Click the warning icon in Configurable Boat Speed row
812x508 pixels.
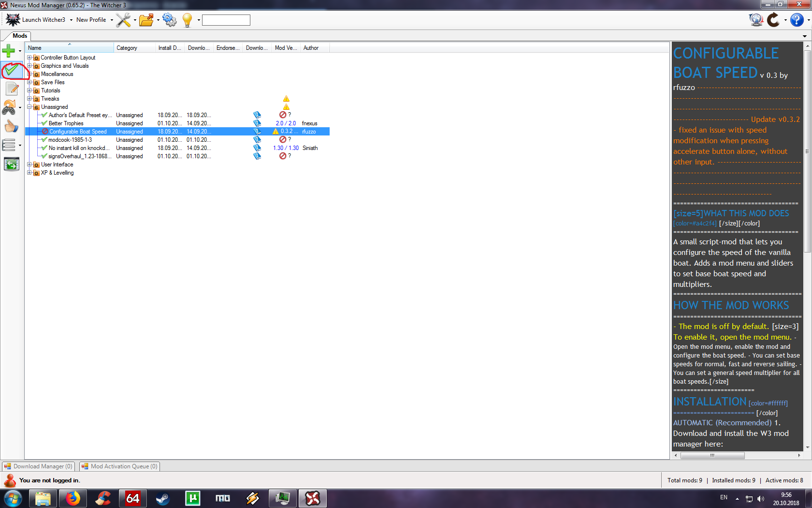click(x=275, y=132)
